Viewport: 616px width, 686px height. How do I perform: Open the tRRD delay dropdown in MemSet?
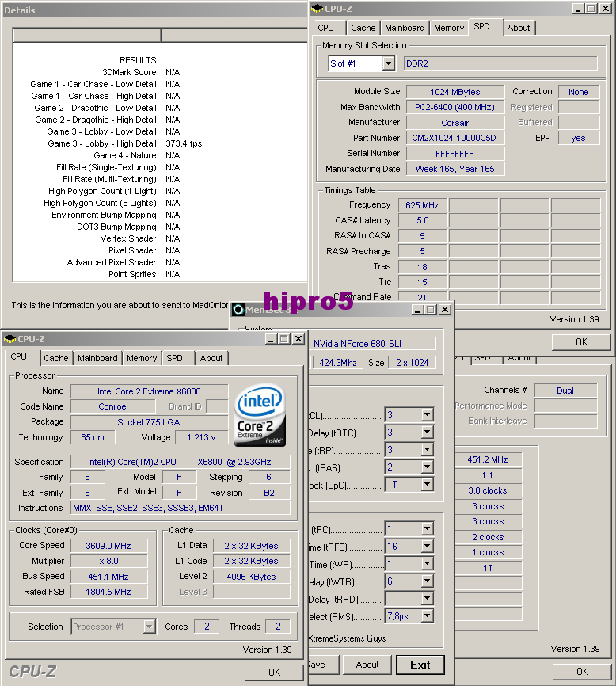[x=427, y=599]
